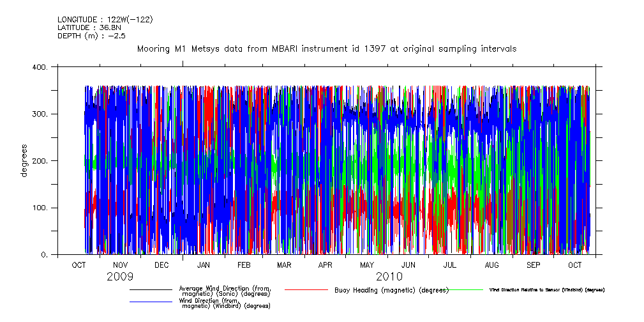This screenshot has width=644, height=322.
Task: Click the APR month label on x-axis
Action: (x=325, y=265)
